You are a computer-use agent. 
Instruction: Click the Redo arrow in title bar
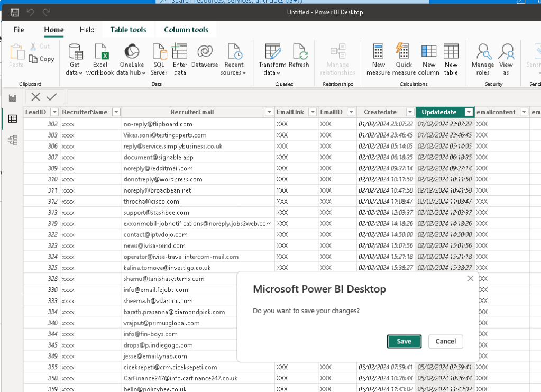click(46, 13)
